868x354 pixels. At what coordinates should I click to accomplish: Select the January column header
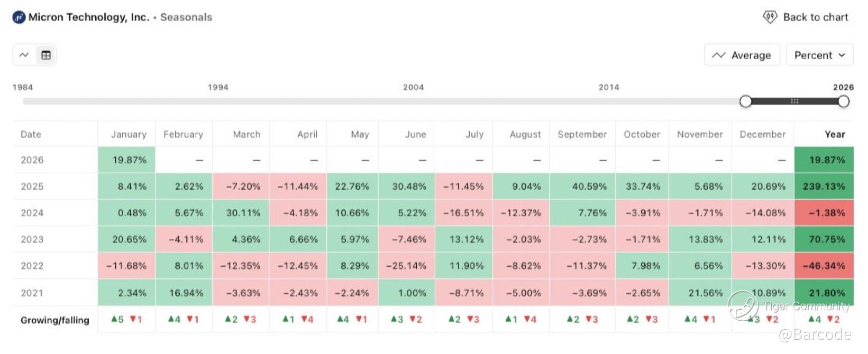point(129,134)
